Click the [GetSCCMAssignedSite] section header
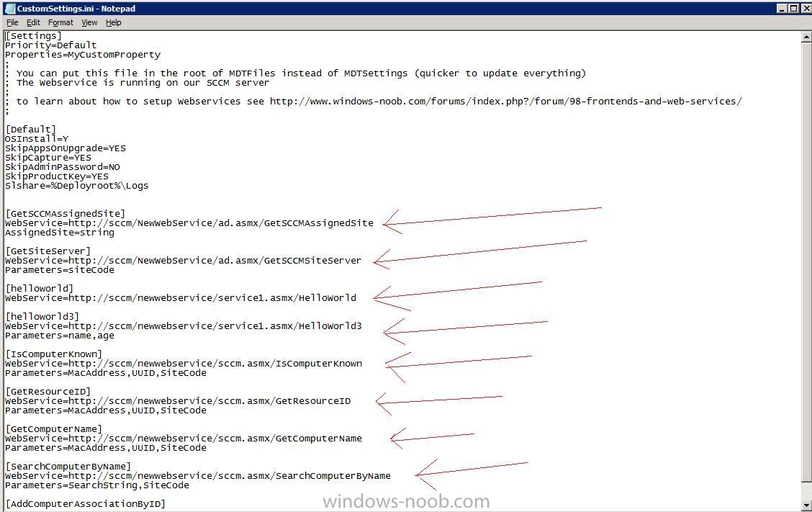Image resolution: width=812 pixels, height=512 pixels. point(66,213)
